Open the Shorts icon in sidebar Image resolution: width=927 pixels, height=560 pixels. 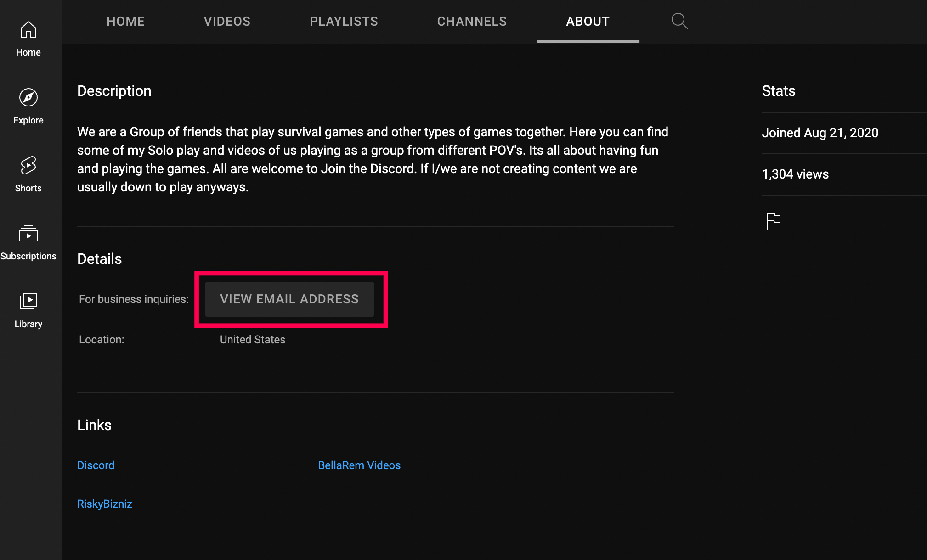point(28,166)
